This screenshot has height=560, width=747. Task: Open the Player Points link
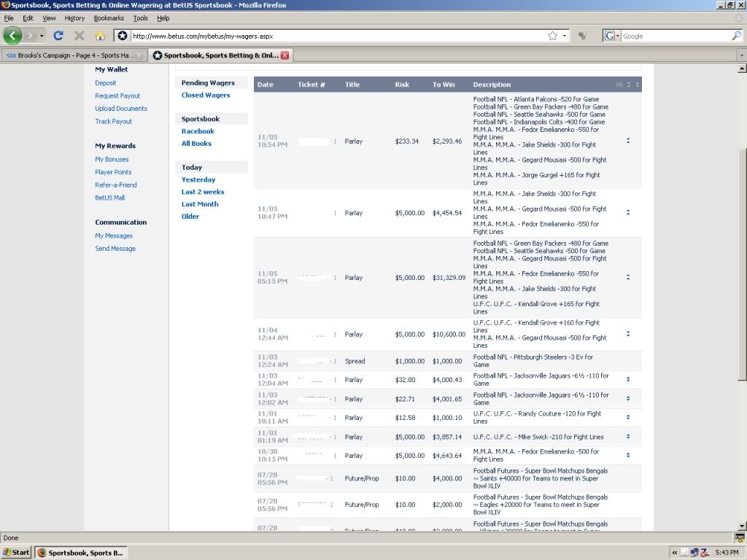(113, 172)
